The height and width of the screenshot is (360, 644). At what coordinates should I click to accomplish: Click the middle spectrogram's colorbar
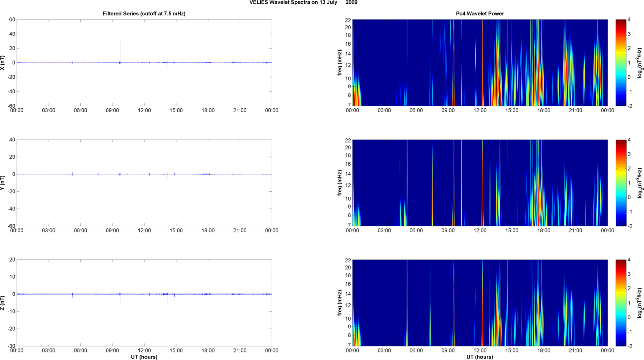(x=620, y=183)
